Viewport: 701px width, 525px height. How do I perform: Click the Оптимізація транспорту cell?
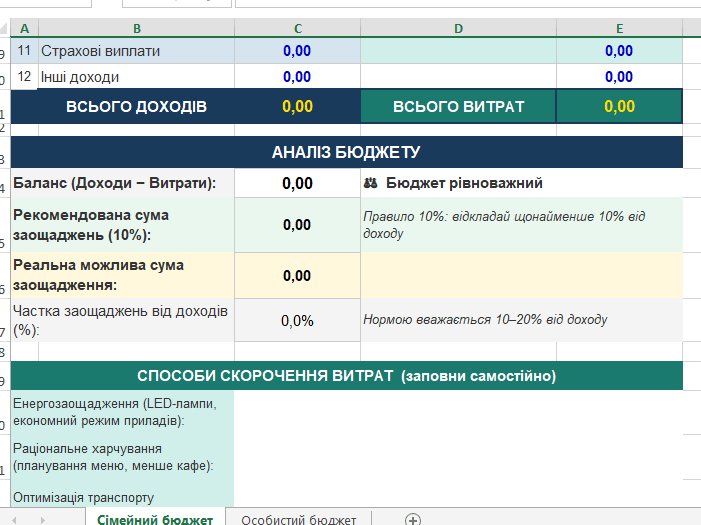pos(122,494)
